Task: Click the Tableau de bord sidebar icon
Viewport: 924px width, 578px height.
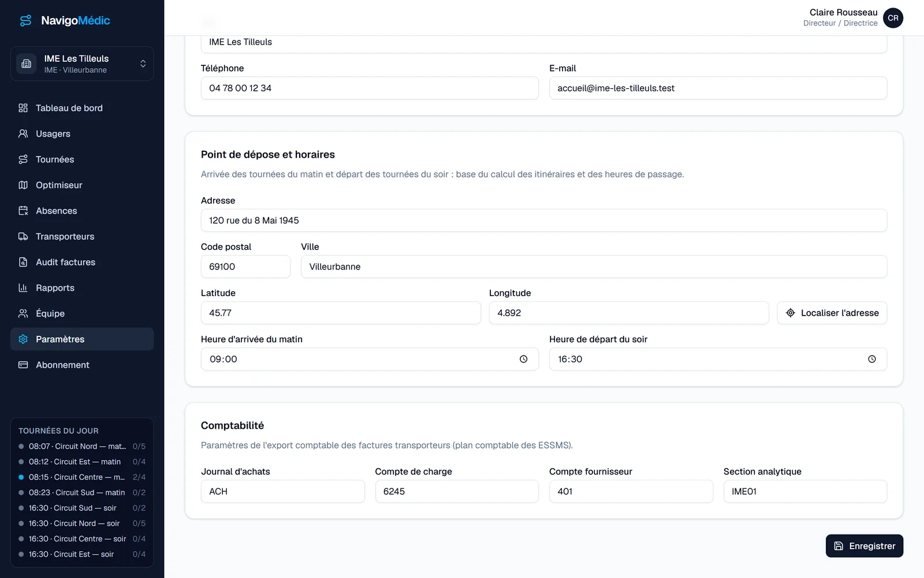Action: (23, 108)
